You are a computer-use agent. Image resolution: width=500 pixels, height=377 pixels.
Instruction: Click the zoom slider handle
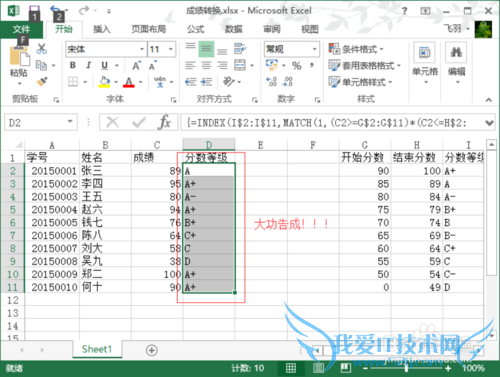coord(406,368)
